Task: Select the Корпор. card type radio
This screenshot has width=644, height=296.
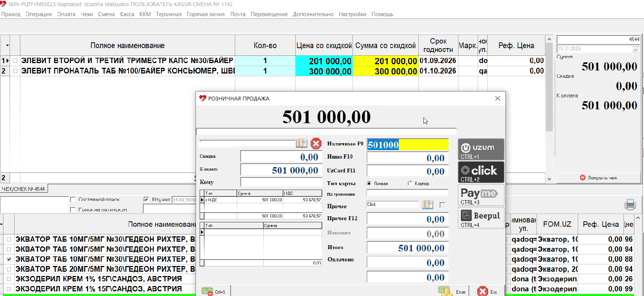Action: (410, 184)
